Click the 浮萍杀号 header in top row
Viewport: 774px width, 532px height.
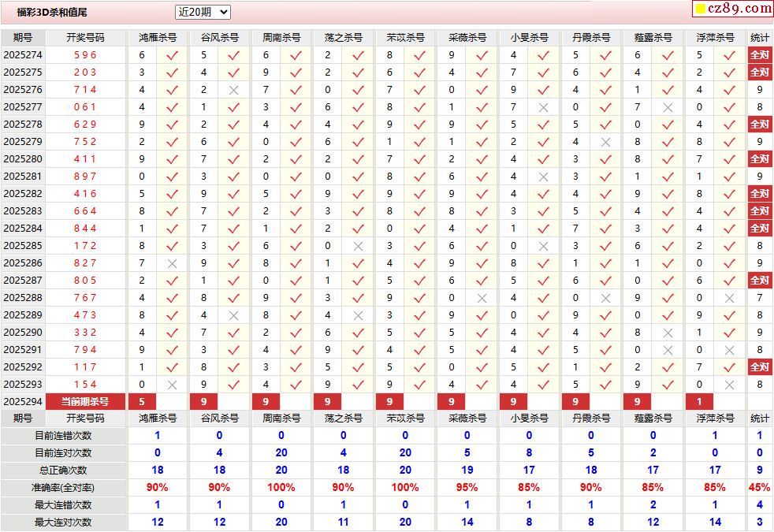point(715,38)
